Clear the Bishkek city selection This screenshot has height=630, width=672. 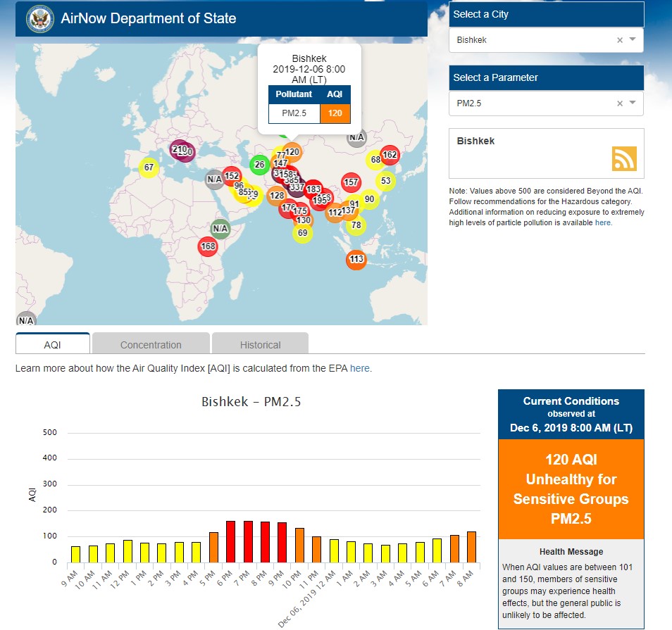click(620, 40)
